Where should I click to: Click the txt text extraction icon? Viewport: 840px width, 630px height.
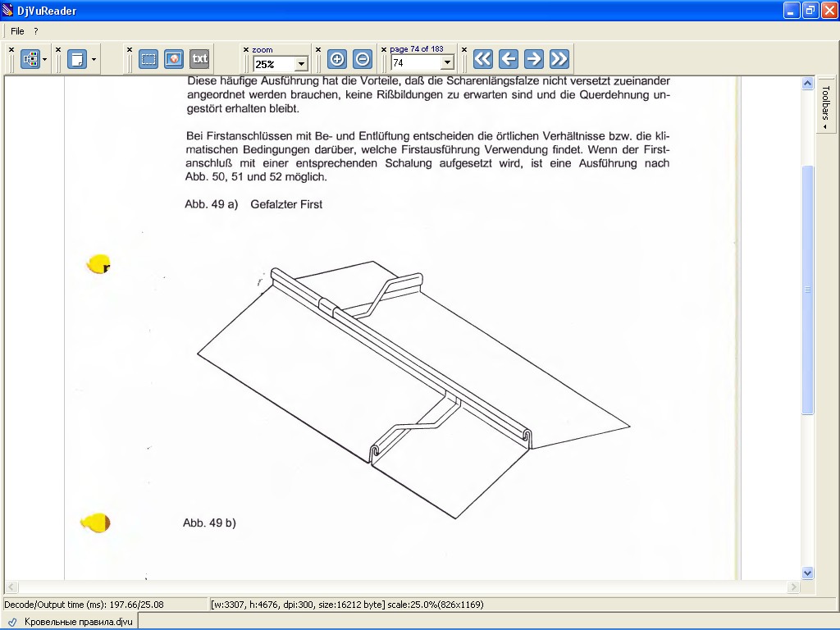pos(200,59)
